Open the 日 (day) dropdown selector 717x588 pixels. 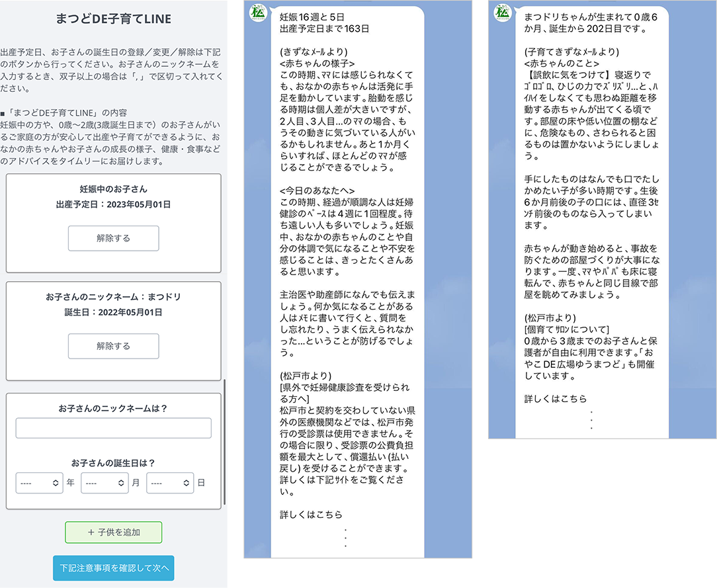tap(170, 483)
